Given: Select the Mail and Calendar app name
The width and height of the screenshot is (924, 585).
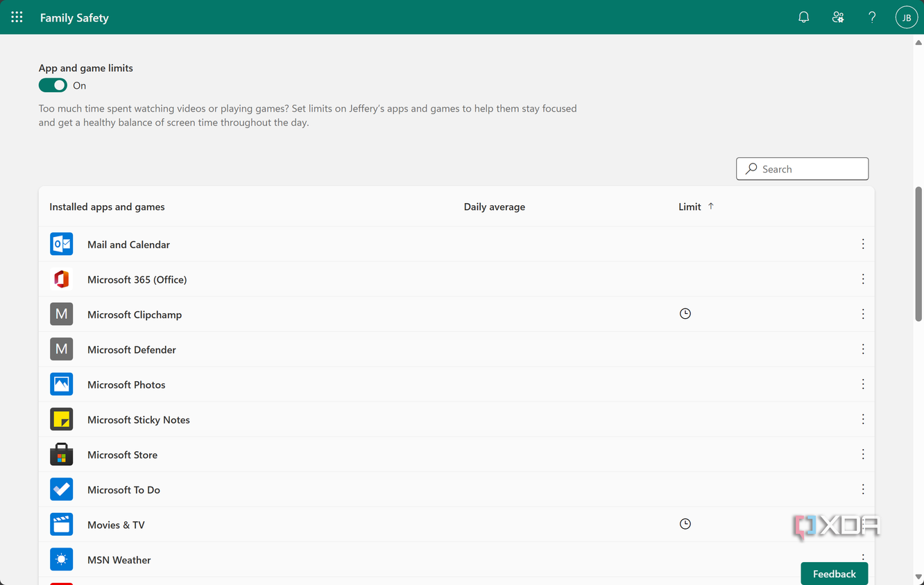Looking at the screenshot, I should pos(128,245).
